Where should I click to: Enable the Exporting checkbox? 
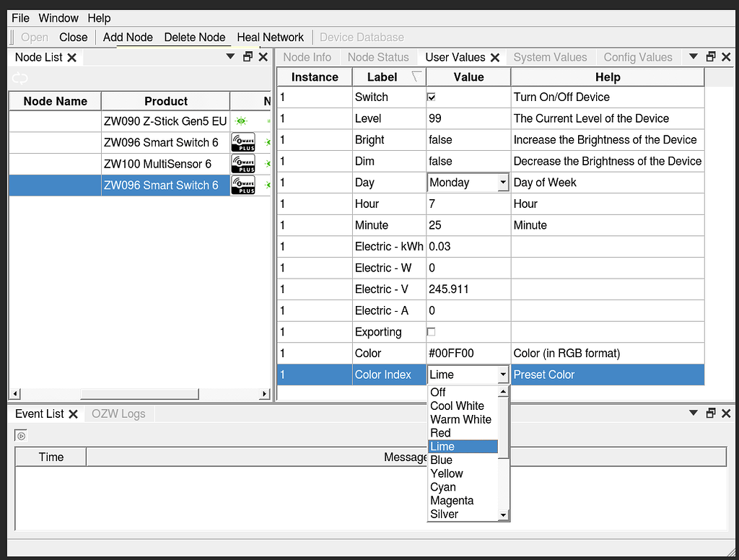coord(431,331)
